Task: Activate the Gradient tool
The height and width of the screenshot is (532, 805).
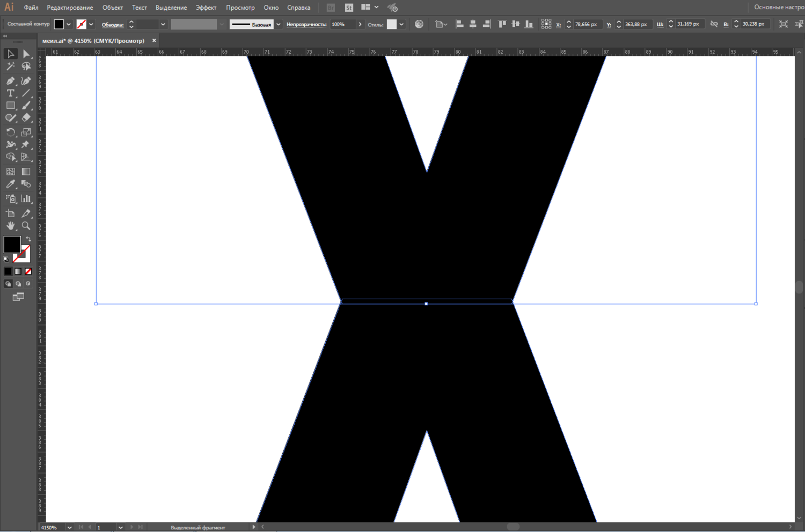Action: 26,172
